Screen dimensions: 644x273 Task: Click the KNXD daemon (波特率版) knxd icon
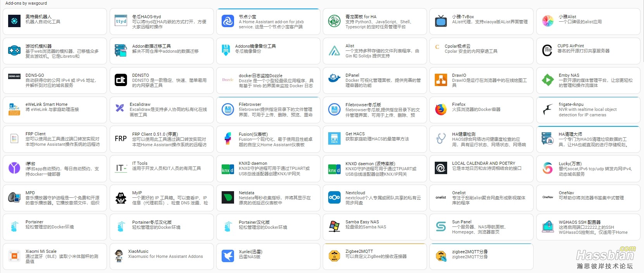[334, 170]
